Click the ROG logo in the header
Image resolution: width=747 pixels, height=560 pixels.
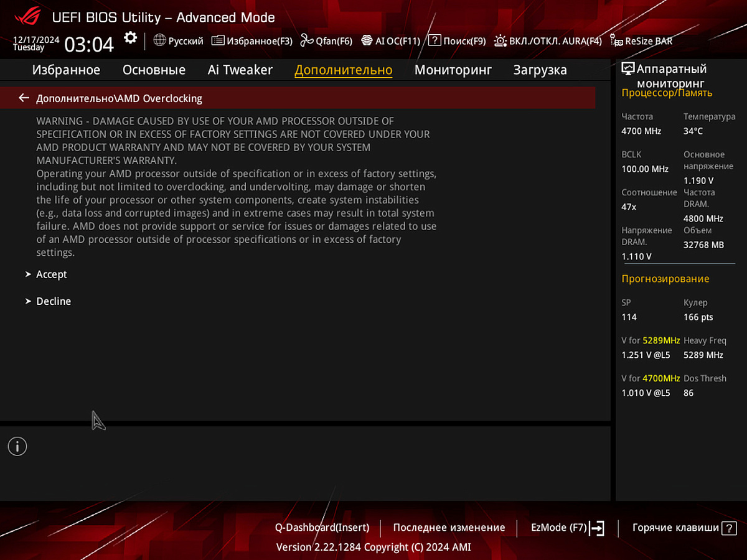pyautogui.click(x=27, y=17)
